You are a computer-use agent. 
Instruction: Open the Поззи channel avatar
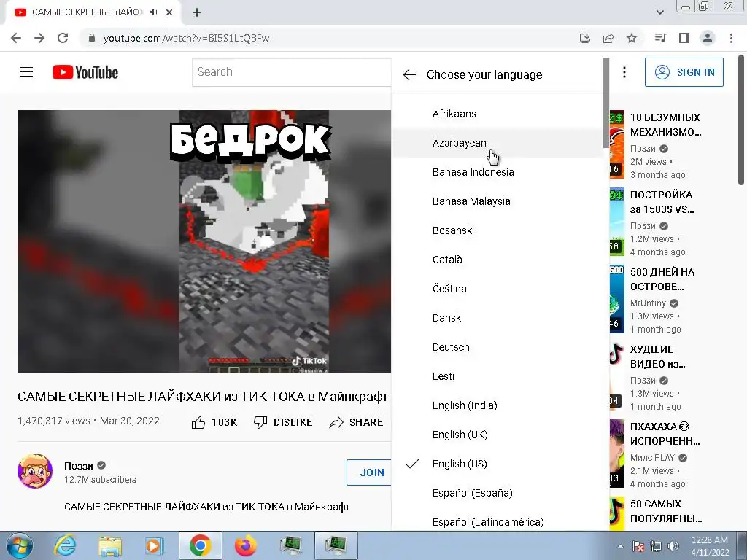point(35,471)
